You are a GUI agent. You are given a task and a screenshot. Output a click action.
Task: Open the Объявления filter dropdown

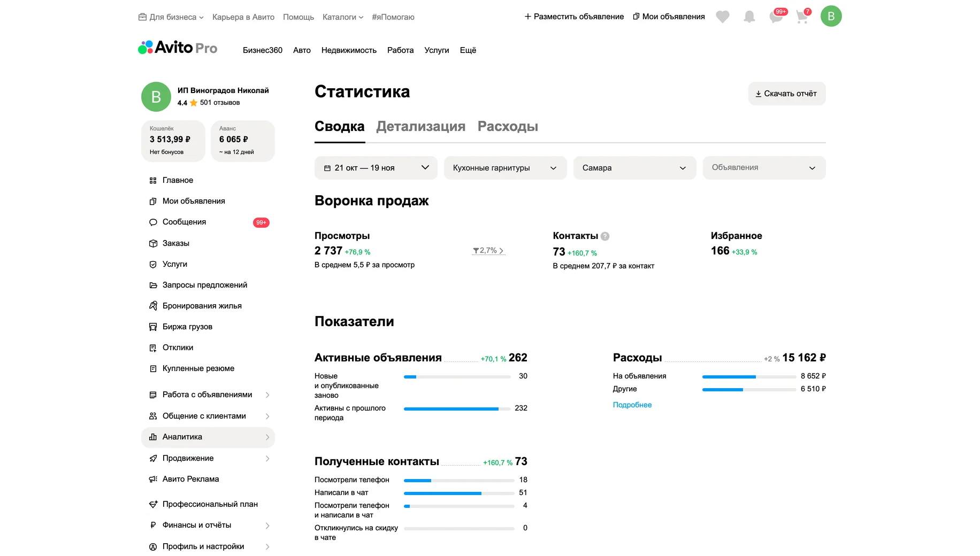(764, 168)
